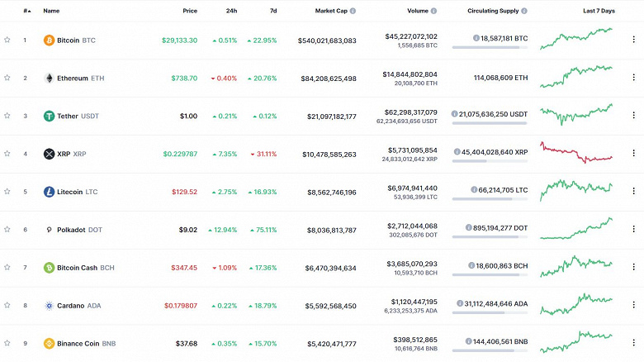Sort the table by Price column
The width and height of the screenshot is (644, 362).
coord(190,11)
